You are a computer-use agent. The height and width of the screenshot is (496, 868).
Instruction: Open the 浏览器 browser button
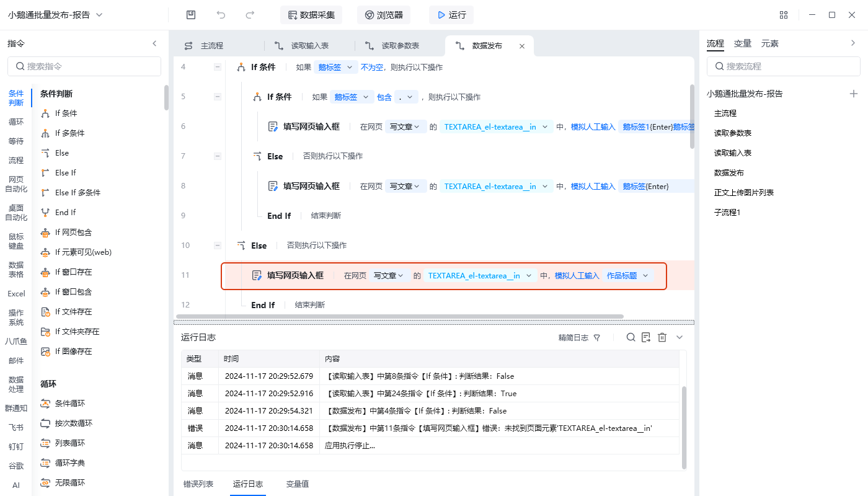384,15
